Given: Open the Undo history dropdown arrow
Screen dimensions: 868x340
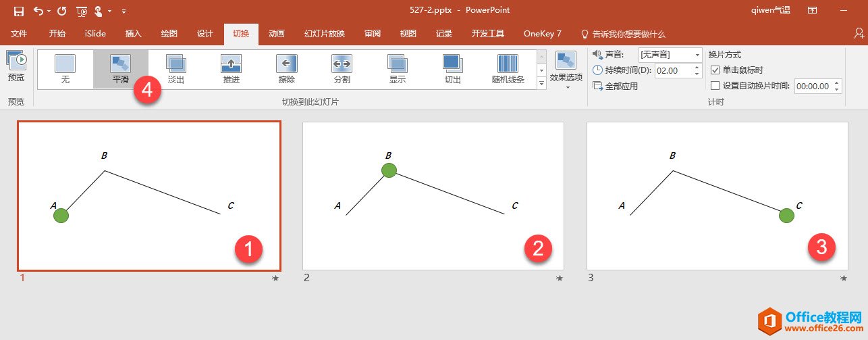Looking at the screenshot, I should click(x=49, y=11).
